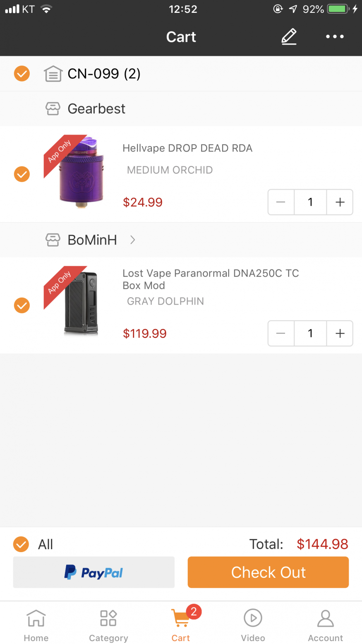Deselect the Lost Vape Paranormal item
Screen dimensions: 362x644
(x=22, y=305)
